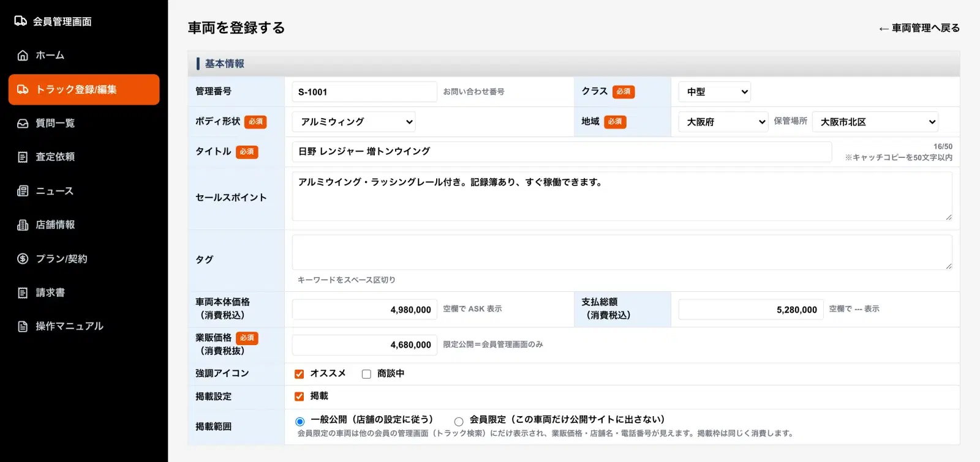Toggle the オススメ checkbox
This screenshot has height=462, width=980.
(299, 374)
